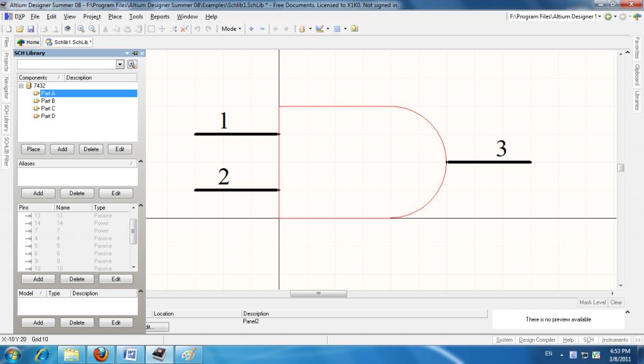The image size is (644, 364).
Task: Click the Add button in Model section
Action: coord(38,323)
